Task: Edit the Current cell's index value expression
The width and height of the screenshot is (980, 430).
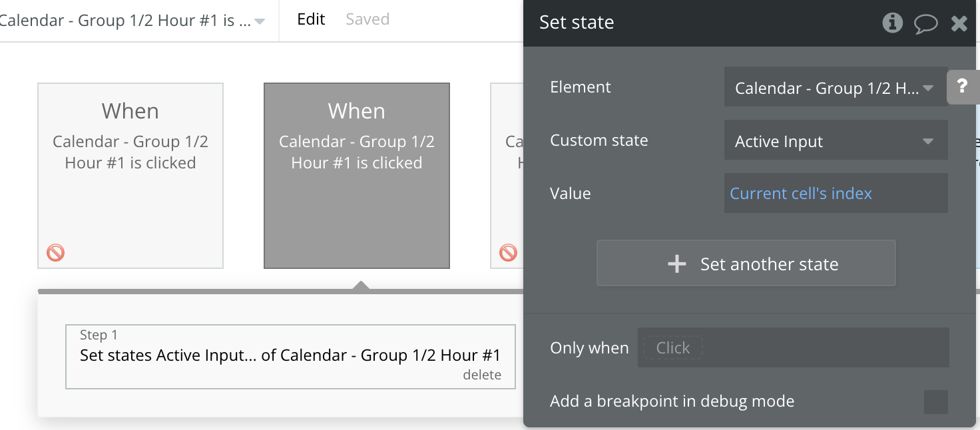Action: pos(801,194)
